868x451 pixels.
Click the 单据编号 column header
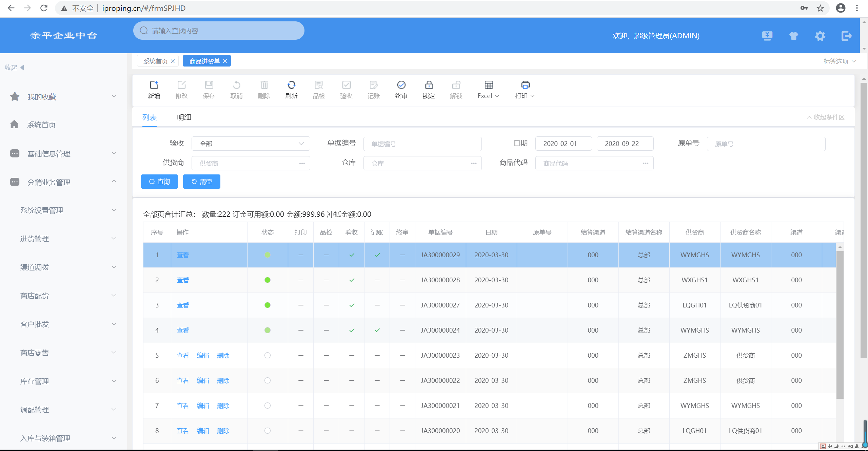coord(440,232)
